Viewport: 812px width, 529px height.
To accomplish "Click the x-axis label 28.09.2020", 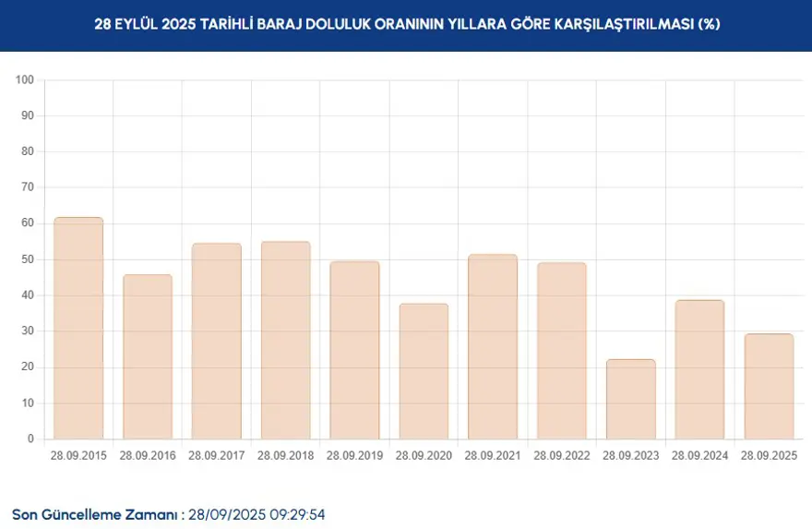I will [424, 456].
